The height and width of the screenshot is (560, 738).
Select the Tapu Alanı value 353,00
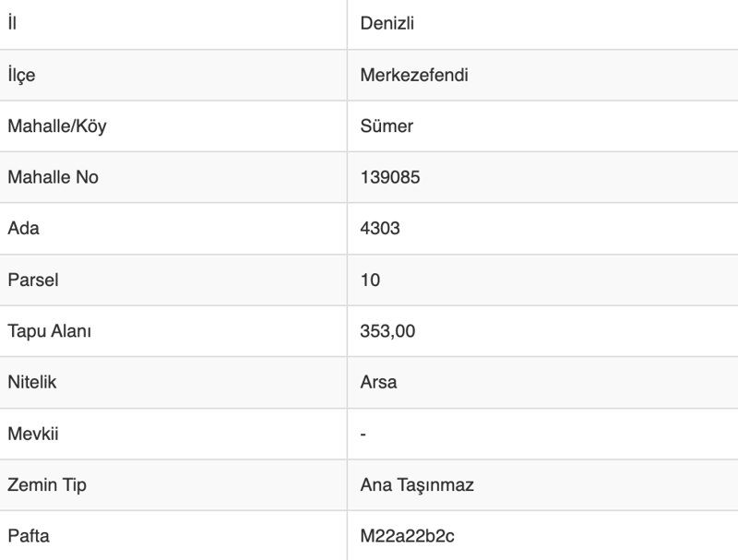click(x=387, y=330)
